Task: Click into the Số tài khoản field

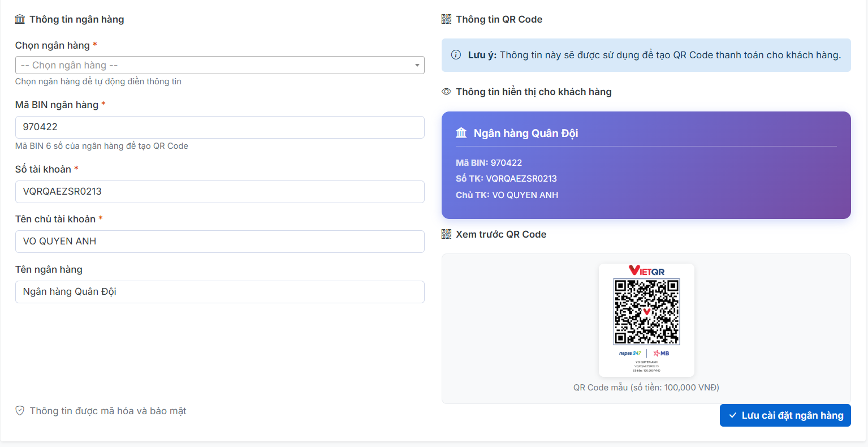Action: point(219,192)
